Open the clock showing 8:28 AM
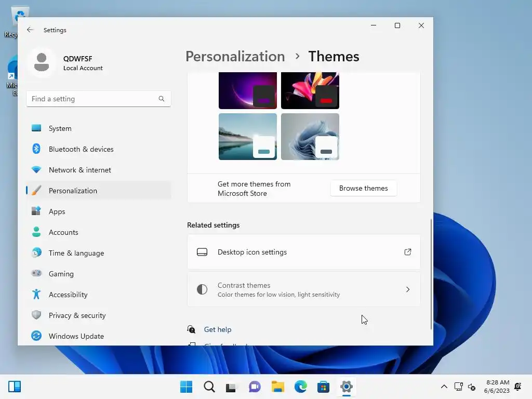The width and height of the screenshot is (532, 399). coord(497,387)
